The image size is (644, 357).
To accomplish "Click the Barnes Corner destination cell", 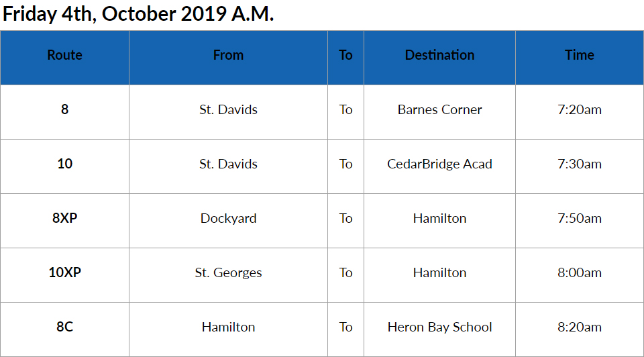I will [x=439, y=109].
